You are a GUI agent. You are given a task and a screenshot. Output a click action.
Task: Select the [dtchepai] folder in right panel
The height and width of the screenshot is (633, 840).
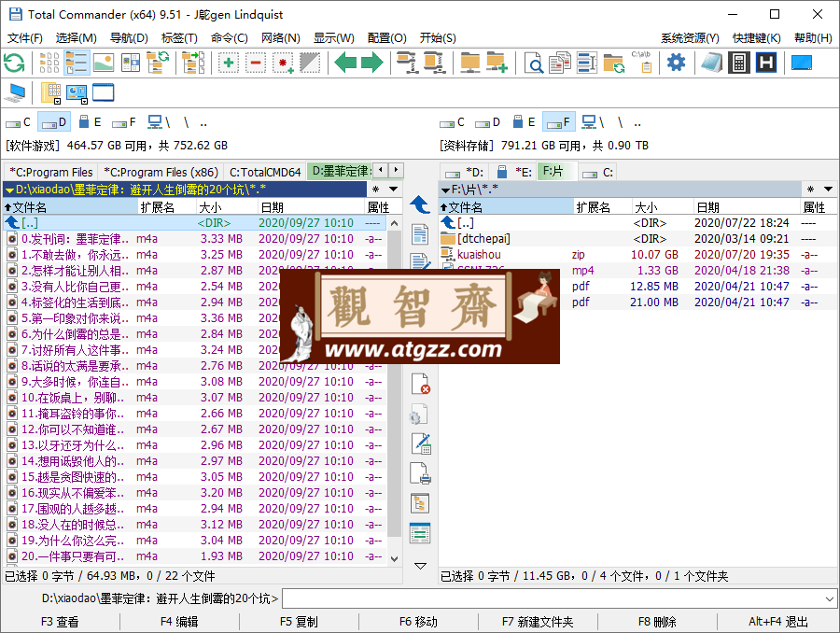637,238
